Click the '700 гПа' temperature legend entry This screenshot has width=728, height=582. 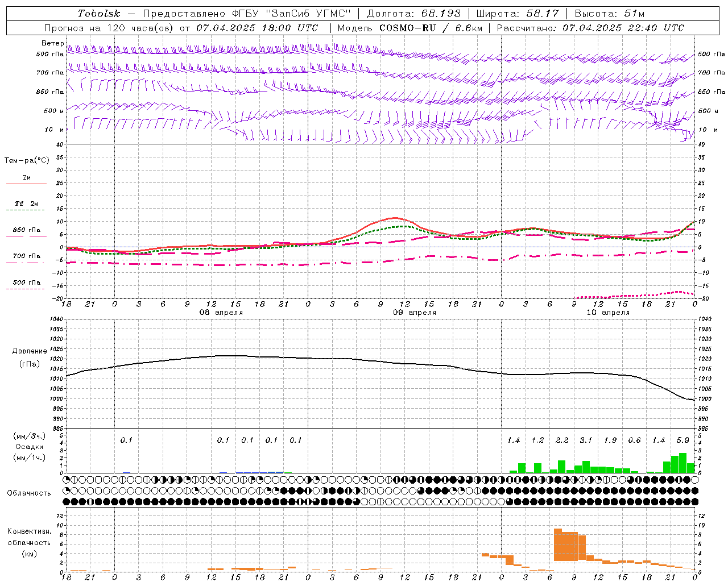[x=26, y=256]
